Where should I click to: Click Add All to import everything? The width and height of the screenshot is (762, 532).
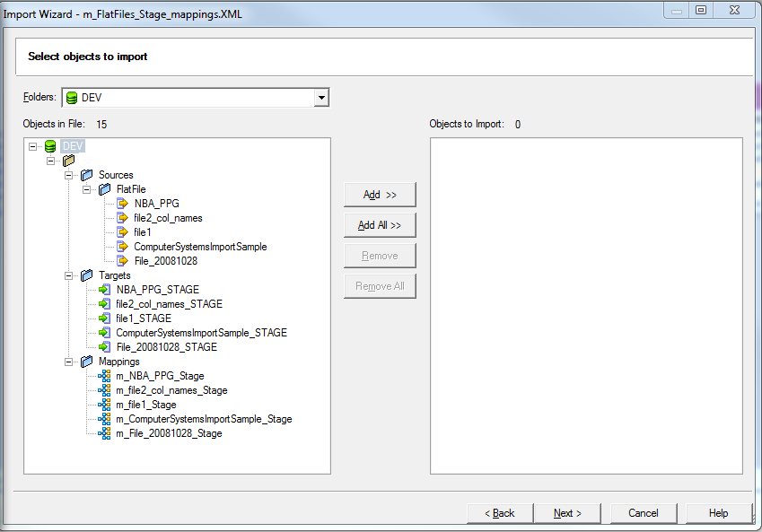point(379,224)
